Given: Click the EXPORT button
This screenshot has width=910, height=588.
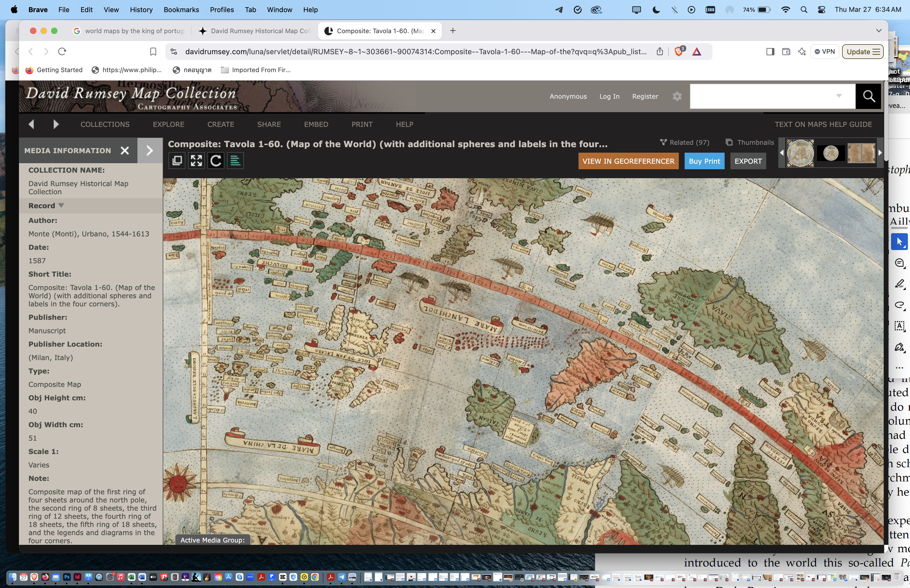Looking at the screenshot, I should point(748,161).
